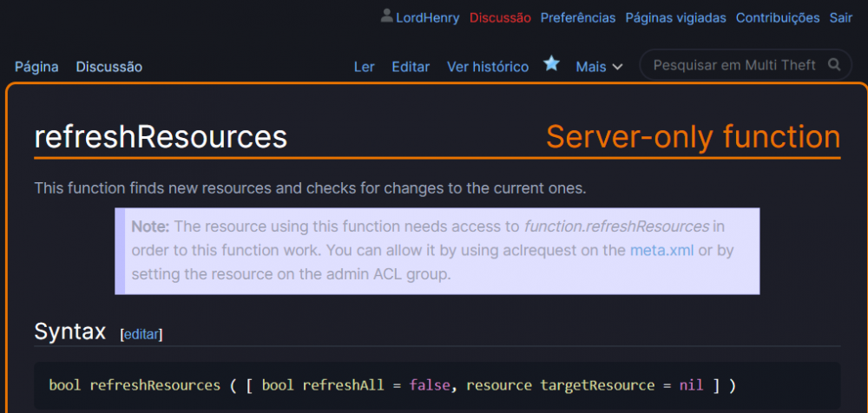Open the red Discussão user talk link

point(500,17)
